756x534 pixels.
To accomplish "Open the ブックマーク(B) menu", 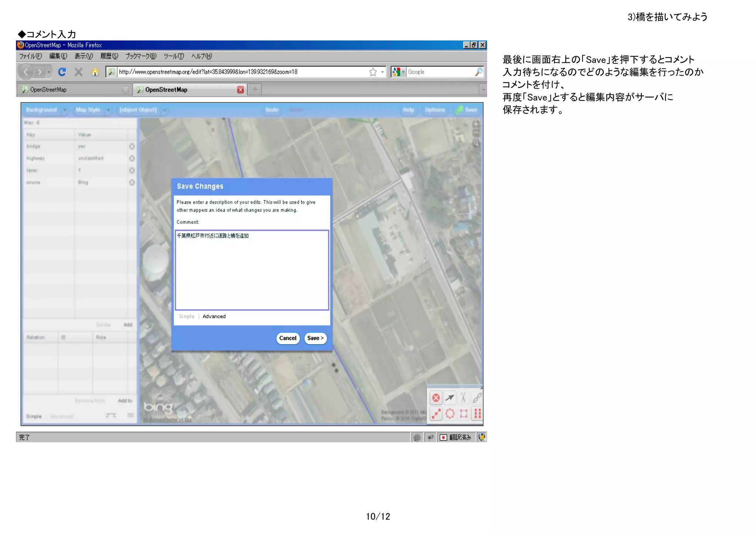I will [x=141, y=56].
